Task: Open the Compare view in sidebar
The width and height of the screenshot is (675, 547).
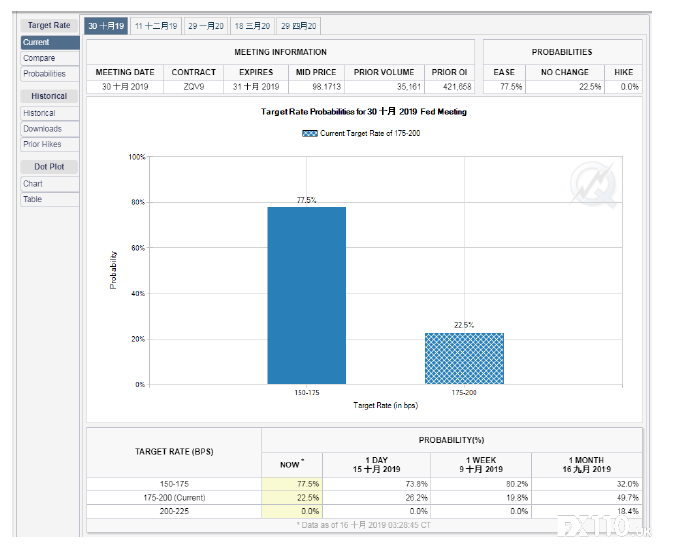Action: (50, 58)
